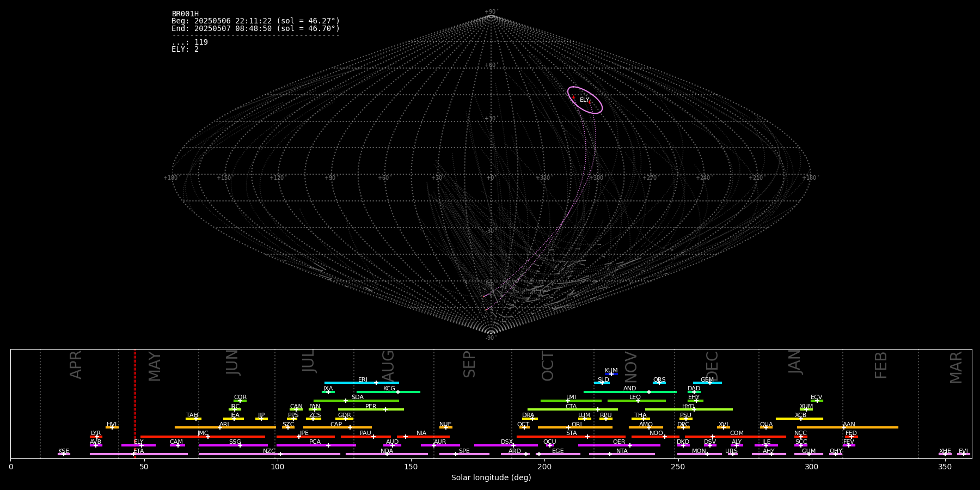Screen dimensions: 980x490
Task: Click the AUG month label
Action: pyautogui.click(x=388, y=365)
